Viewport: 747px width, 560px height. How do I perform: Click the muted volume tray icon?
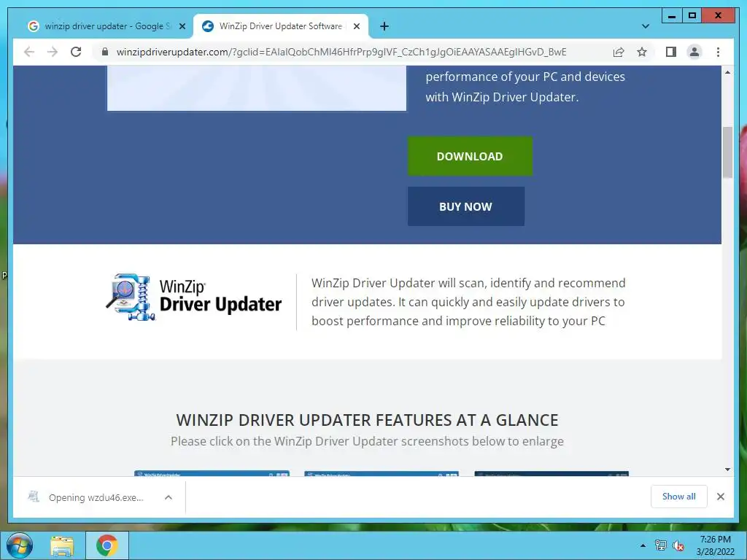point(678,545)
